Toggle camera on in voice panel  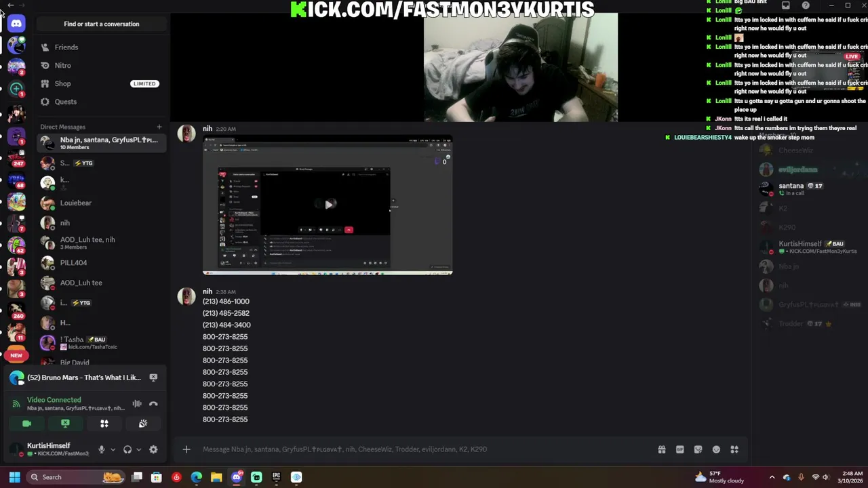[26, 424]
